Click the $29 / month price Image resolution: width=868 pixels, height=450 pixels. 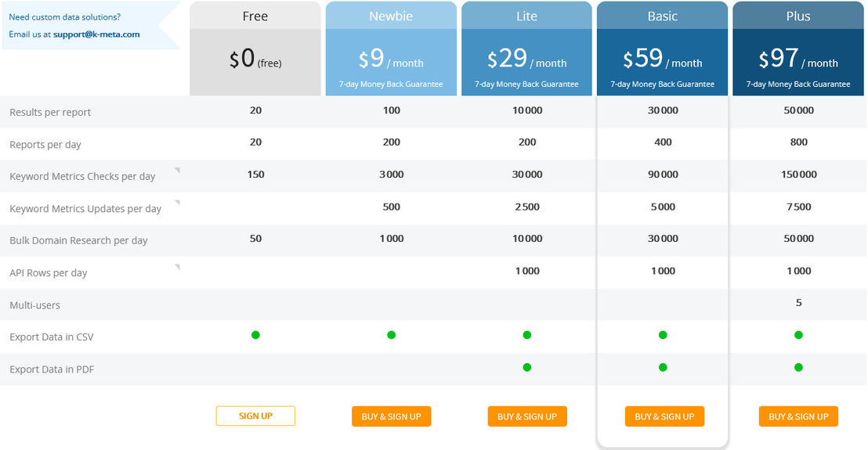tap(526, 59)
